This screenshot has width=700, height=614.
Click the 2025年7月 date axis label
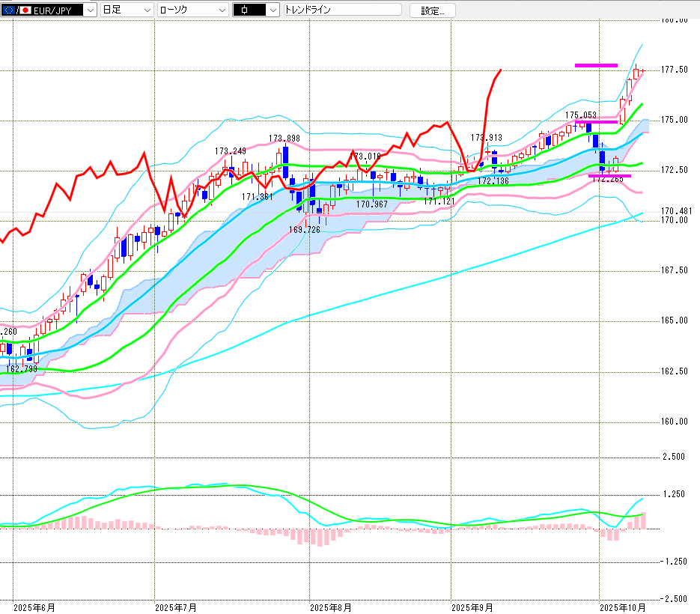click(175, 607)
